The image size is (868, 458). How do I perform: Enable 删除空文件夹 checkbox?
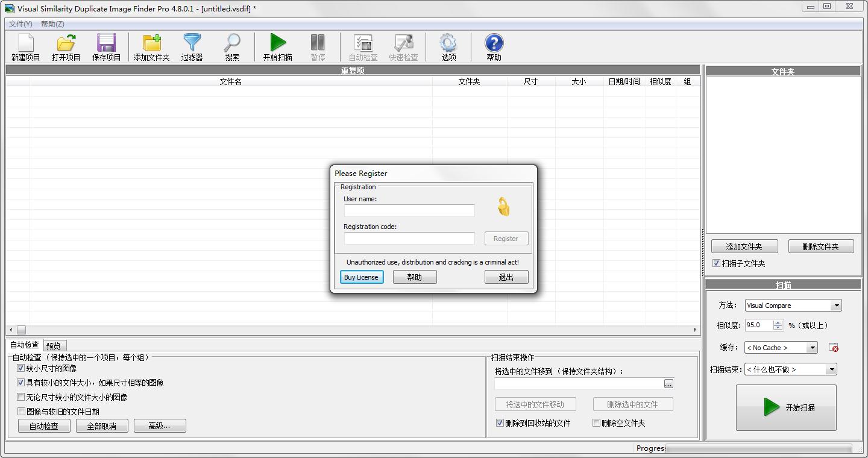(596, 423)
